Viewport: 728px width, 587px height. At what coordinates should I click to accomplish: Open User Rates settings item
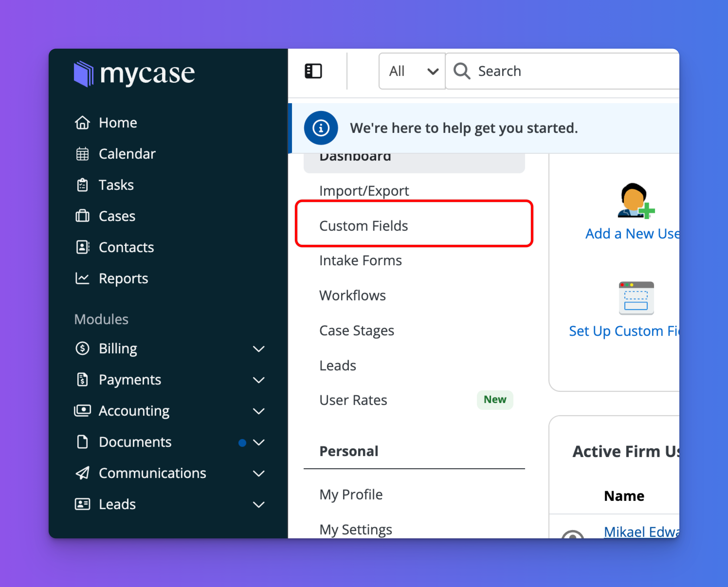pyautogui.click(x=353, y=400)
